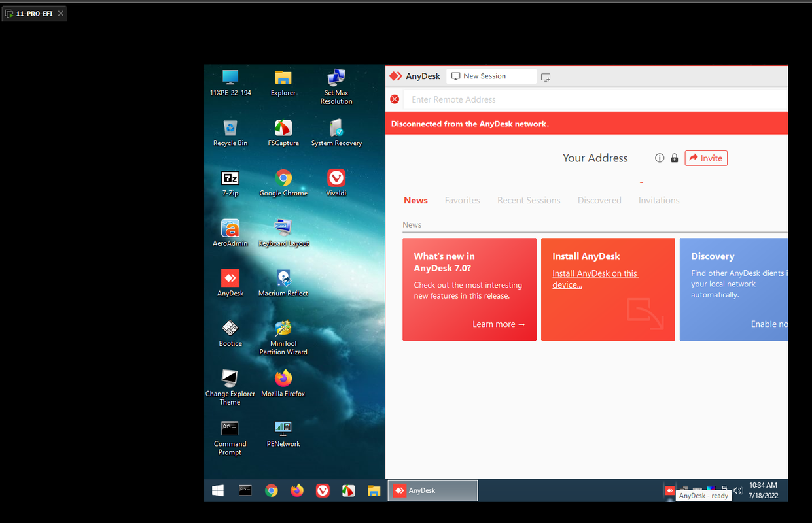The width and height of the screenshot is (812, 523).
Task: Open Change Explorer Theme shortcut
Action: (230, 388)
